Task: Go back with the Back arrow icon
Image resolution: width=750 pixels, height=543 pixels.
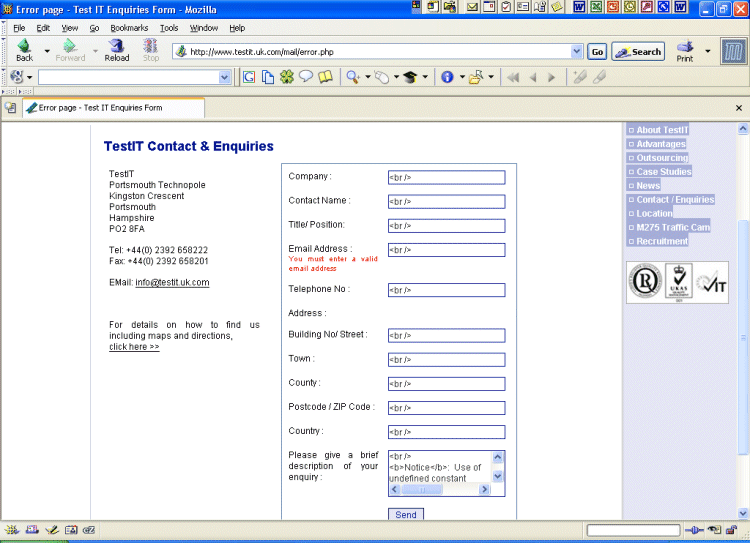Action: click(24, 50)
